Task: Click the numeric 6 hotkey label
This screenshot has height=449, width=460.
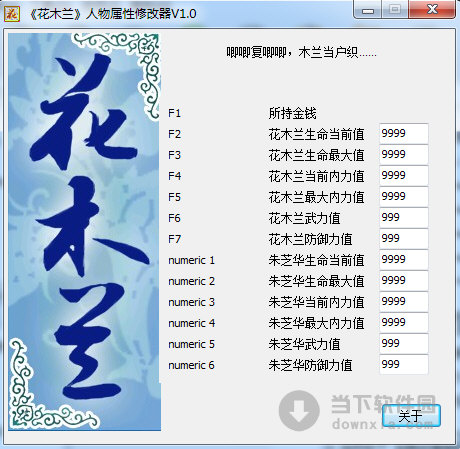Action: (x=191, y=365)
